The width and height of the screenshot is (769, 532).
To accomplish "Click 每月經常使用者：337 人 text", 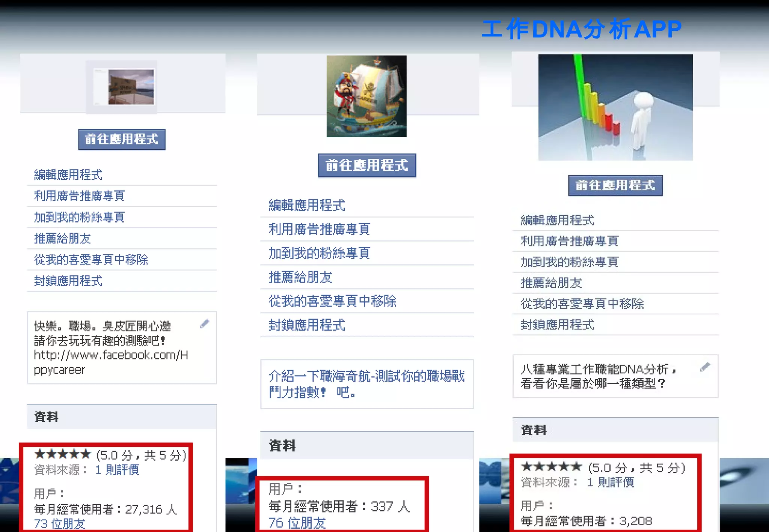I will pyautogui.click(x=339, y=506).
